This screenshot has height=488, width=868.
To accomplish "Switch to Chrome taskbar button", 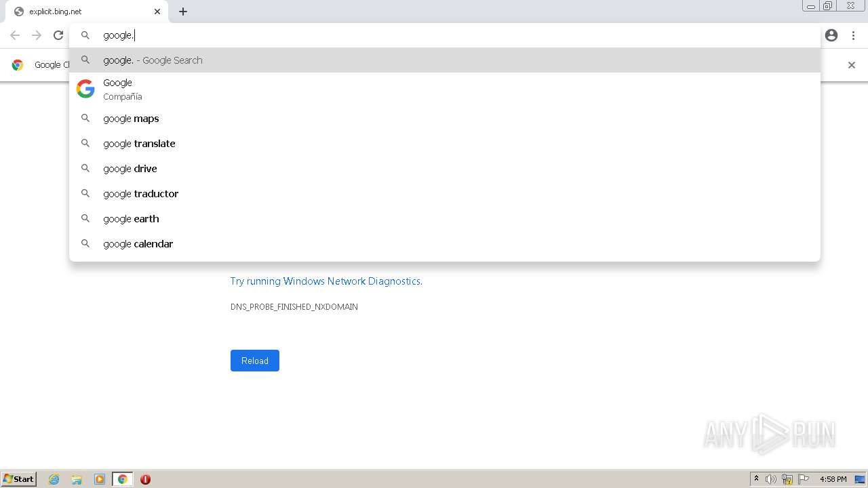I will (122, 479).
